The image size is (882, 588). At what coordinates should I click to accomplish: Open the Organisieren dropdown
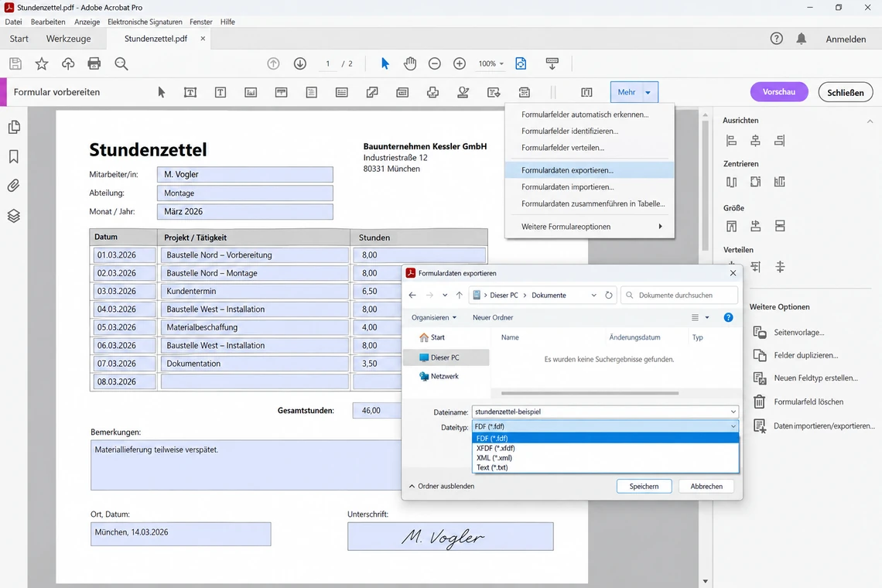tap(434, 317)
